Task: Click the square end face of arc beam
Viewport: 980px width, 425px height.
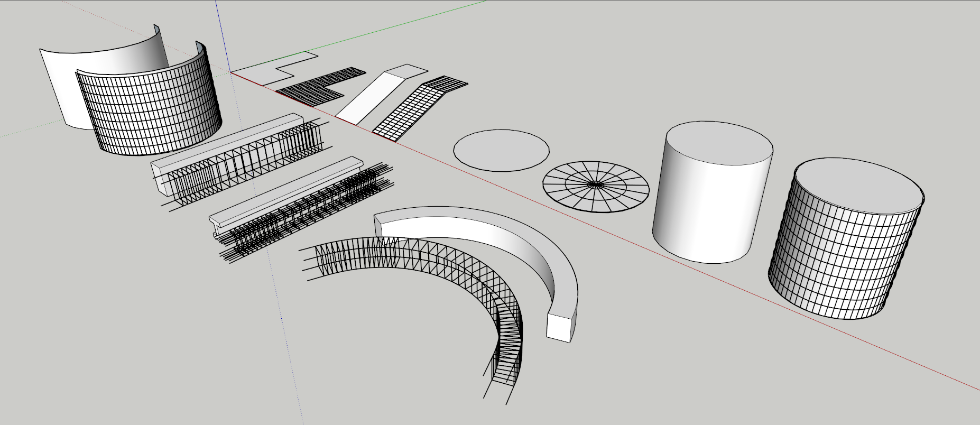Action: click(559, 328)
